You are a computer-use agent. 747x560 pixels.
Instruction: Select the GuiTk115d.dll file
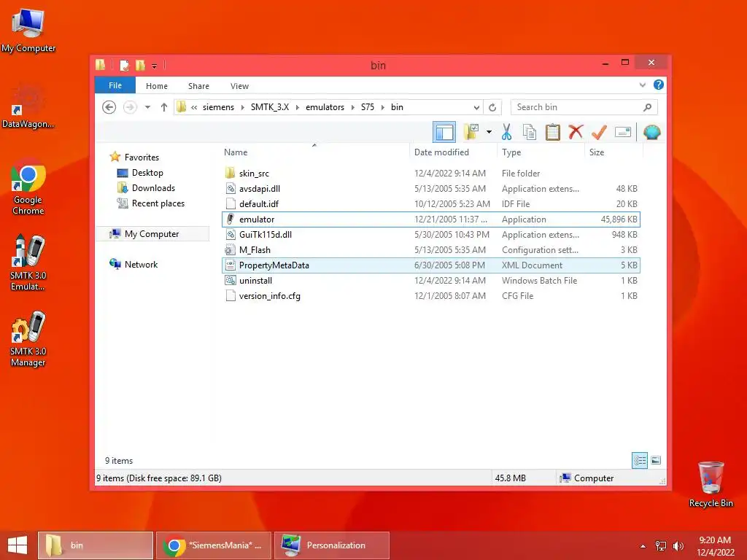click(430, 235)
